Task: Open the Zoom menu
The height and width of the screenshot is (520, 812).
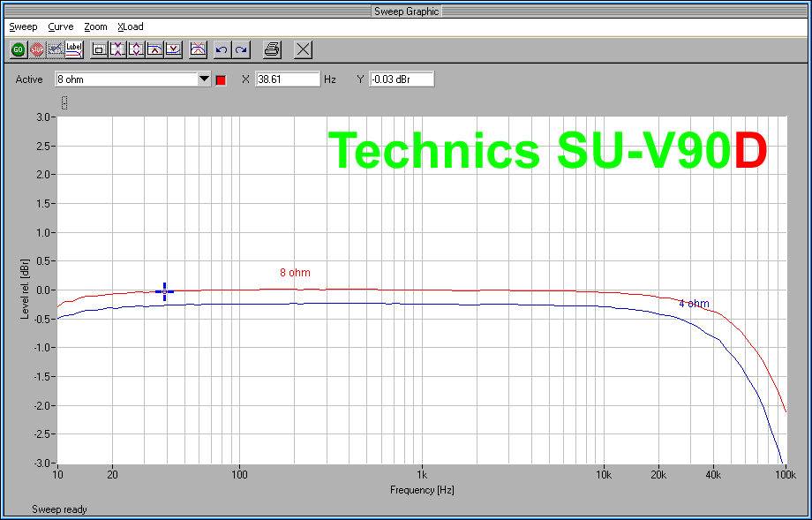Action: [96, 27]
